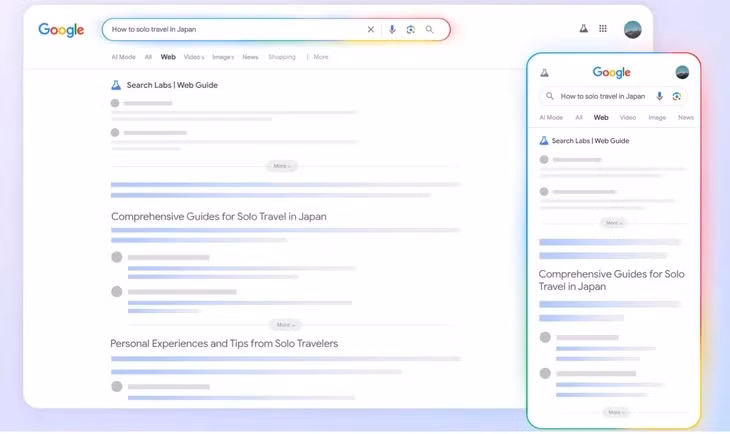Click the magnifier icon in mobile search bar
This screenshot has width=730, height=434.
550,96
